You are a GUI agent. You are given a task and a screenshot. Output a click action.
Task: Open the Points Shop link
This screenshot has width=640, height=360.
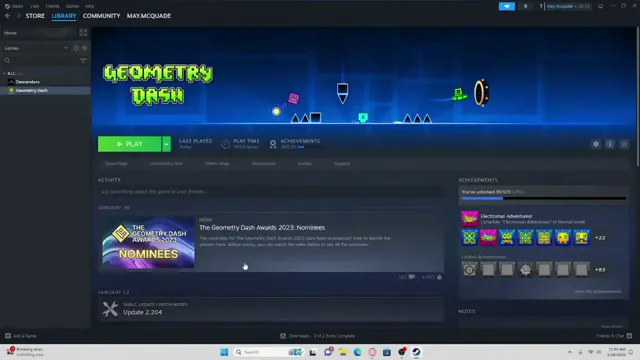[x=217, y=164]
